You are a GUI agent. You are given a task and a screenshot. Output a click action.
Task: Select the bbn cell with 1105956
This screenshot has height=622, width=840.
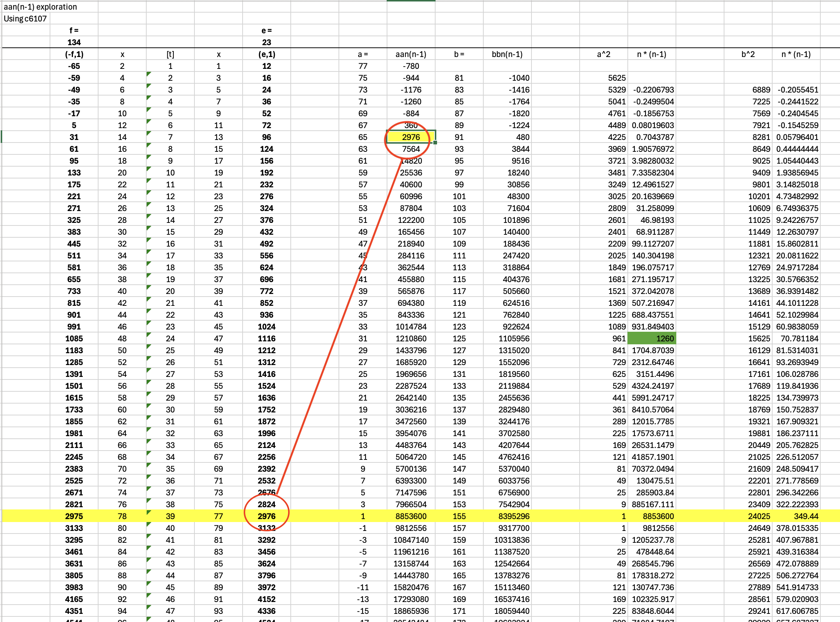click(507, 338)
